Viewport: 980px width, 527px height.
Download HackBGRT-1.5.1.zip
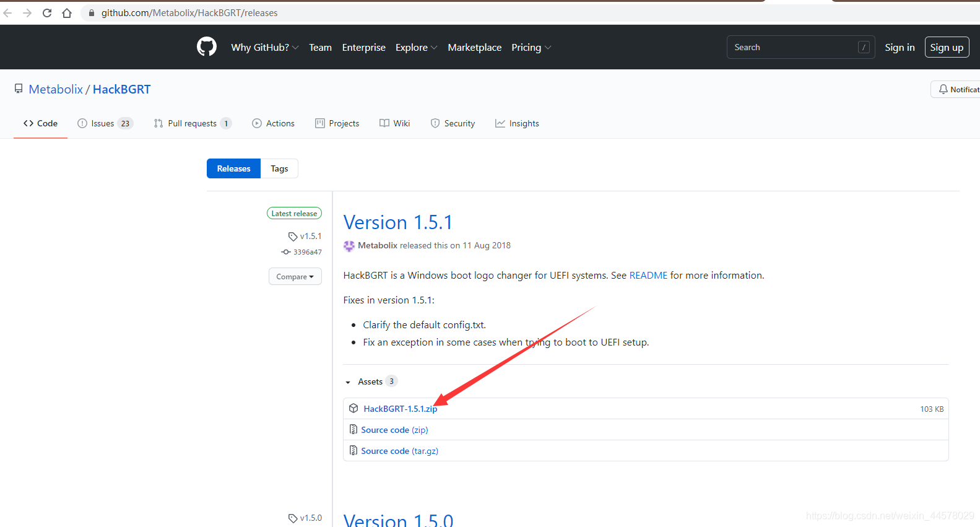point(401,409)
